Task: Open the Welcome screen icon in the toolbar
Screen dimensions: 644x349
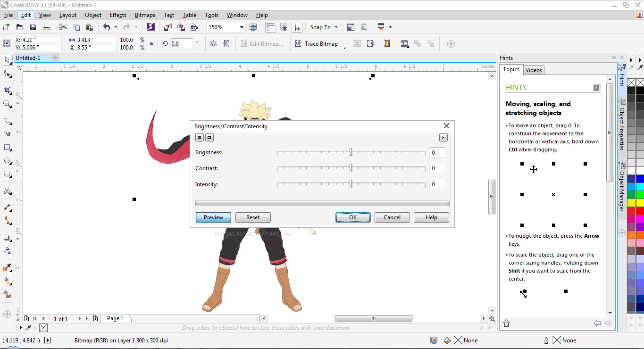Action: tap(351, 27)
